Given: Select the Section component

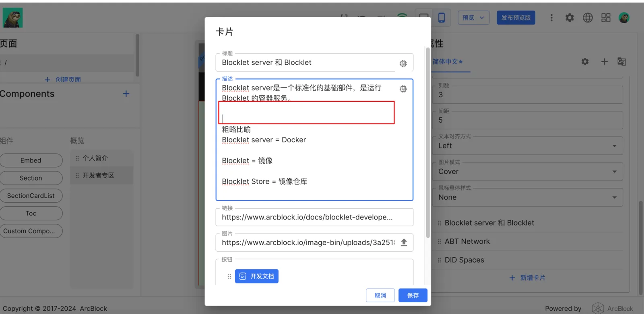Looking at the screenshot, I should coord(31,178).
